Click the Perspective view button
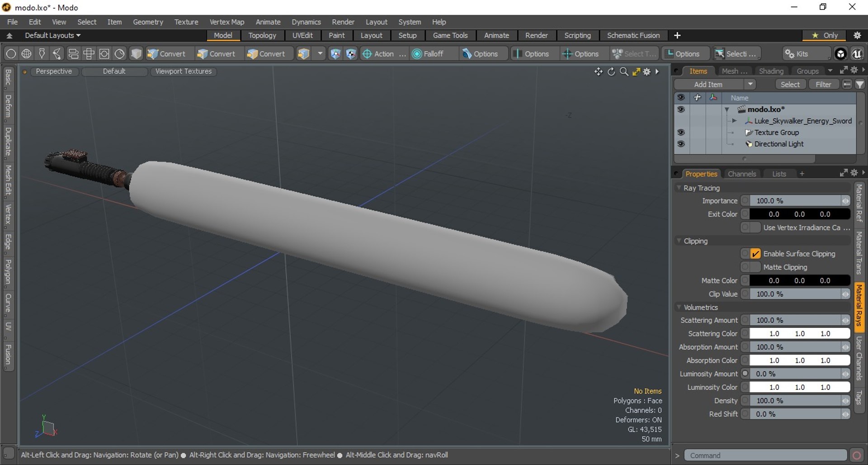Screen dimensions: 868x465 pos(54,71)
